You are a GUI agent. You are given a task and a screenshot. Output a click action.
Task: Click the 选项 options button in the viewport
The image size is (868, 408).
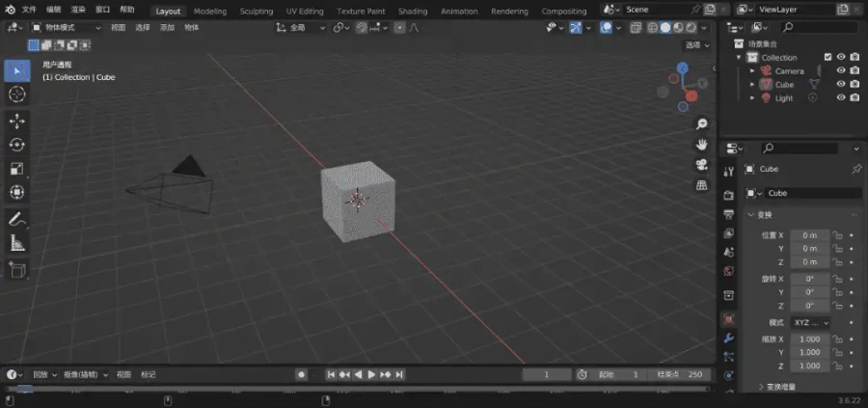[x=695, y=45]
